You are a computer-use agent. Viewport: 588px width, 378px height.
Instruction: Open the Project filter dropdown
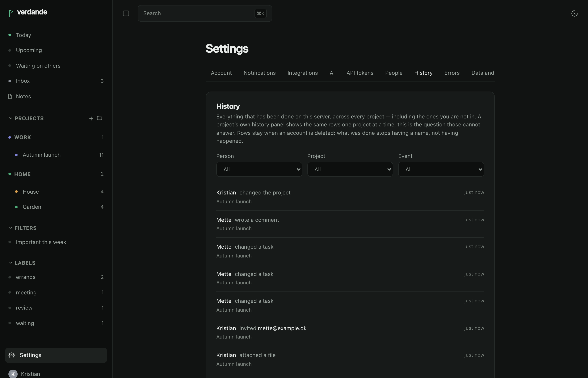(x=350, y=169)
